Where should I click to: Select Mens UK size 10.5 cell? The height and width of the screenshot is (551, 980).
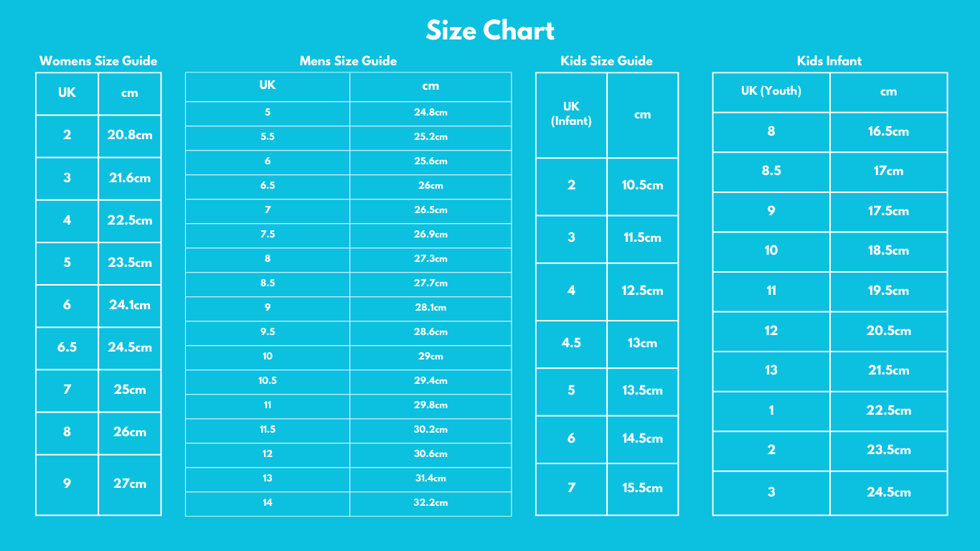(268, 380)
